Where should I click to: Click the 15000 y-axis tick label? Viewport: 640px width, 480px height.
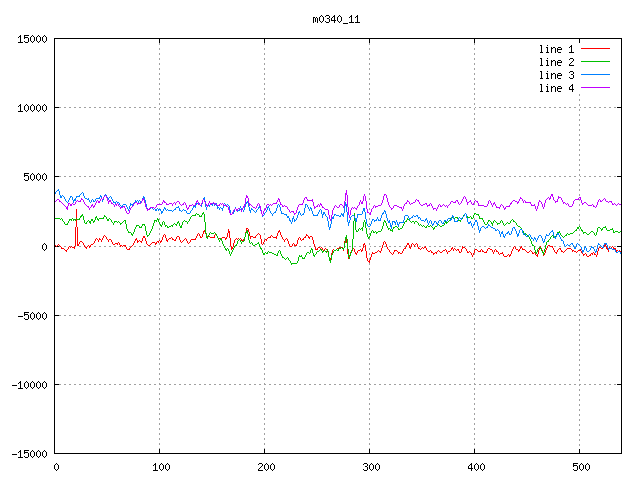click(32, 39)
